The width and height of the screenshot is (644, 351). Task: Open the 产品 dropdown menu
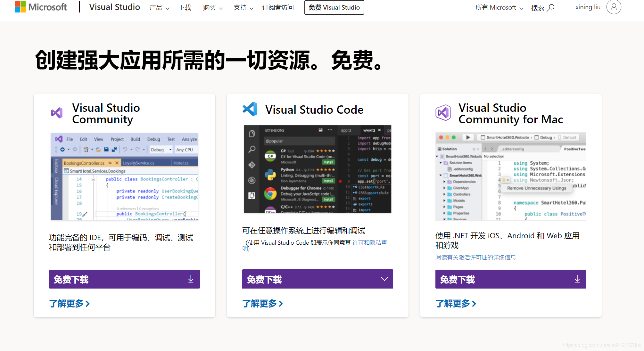[x=159, y=8]
